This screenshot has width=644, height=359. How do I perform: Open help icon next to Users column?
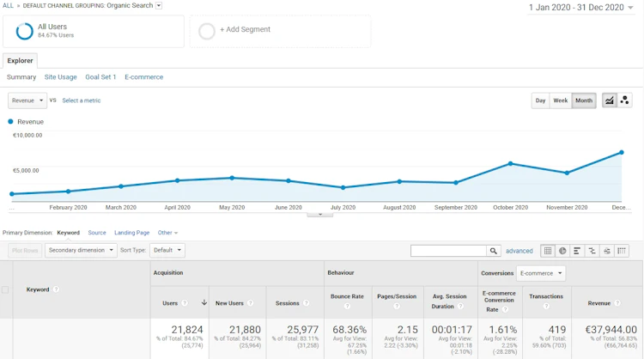[x=185, y=303]
